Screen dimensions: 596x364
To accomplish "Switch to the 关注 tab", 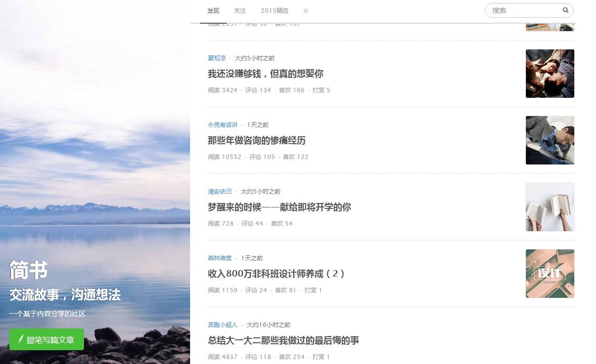I will pyautogui.click(x=240, y=10).
